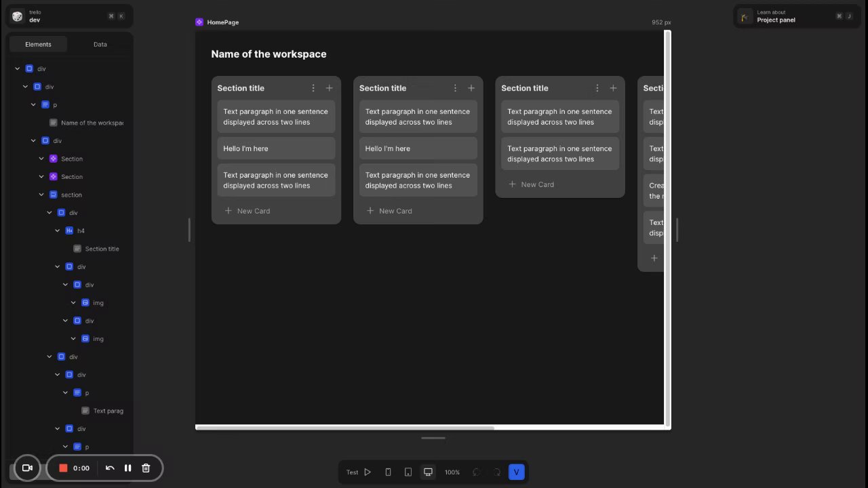Image resolution: width=868 pixels, height=488 pixels.
Task: Click the canvas vertical scrollbar
Action: point(667,228)
